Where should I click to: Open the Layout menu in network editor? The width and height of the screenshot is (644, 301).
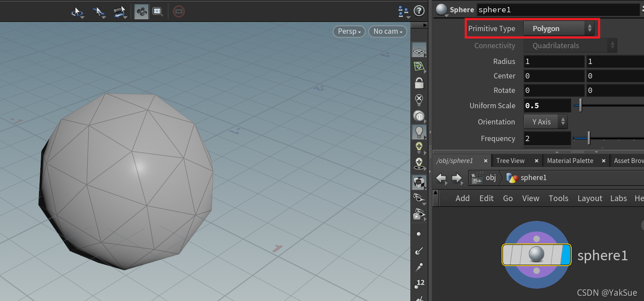coord(590,198)
